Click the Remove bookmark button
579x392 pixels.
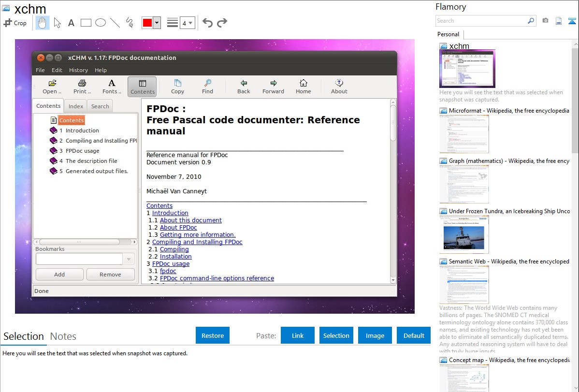click(110, 275)
